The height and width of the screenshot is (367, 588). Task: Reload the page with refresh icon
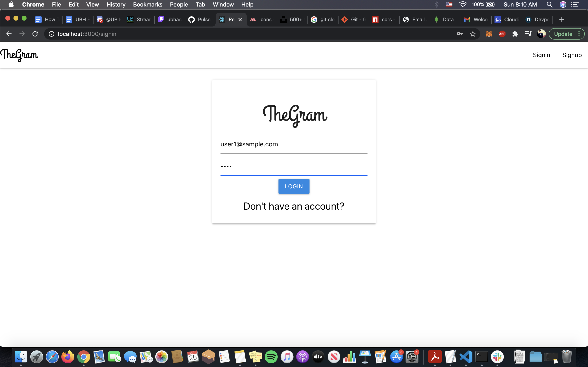coord(35,34)
